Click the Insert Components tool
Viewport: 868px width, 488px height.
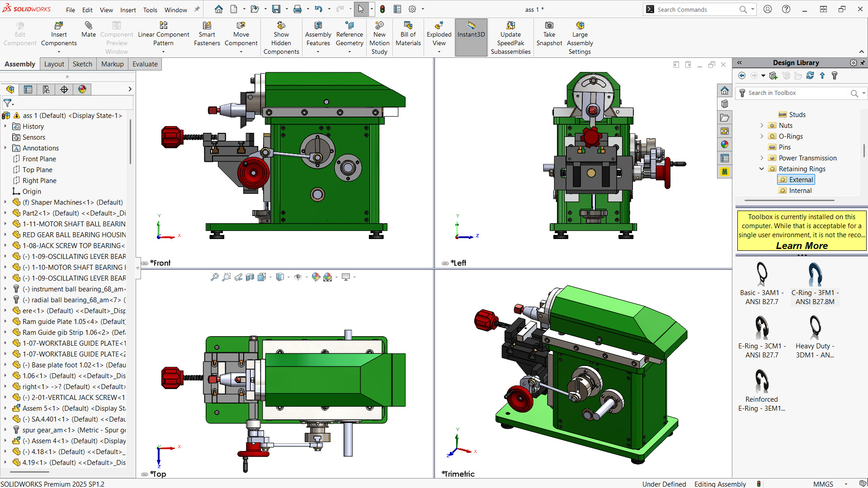click(59, 34)
